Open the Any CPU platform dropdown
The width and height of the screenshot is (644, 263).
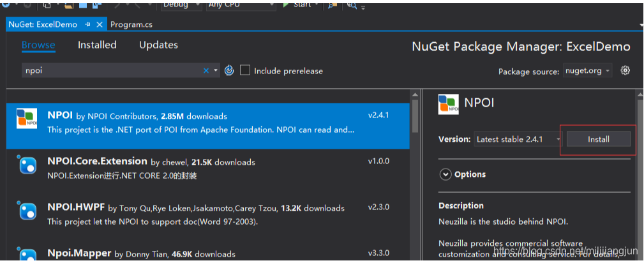[x=241, y=5]
